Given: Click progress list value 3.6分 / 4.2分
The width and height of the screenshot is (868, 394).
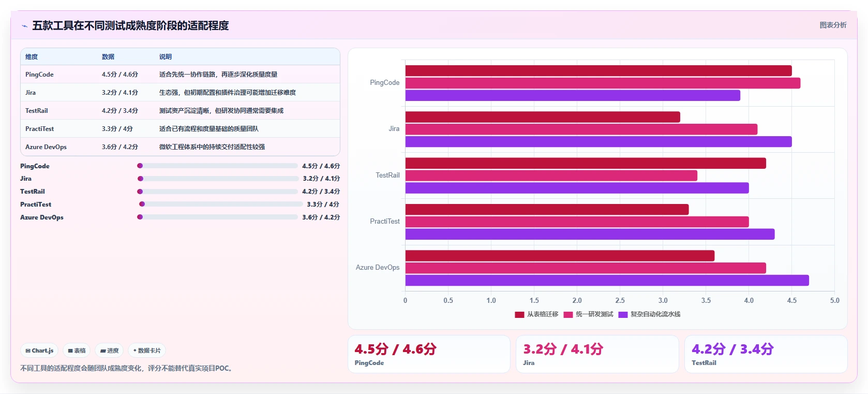Looking at the screenshot, I should click(x=321, y=217).
